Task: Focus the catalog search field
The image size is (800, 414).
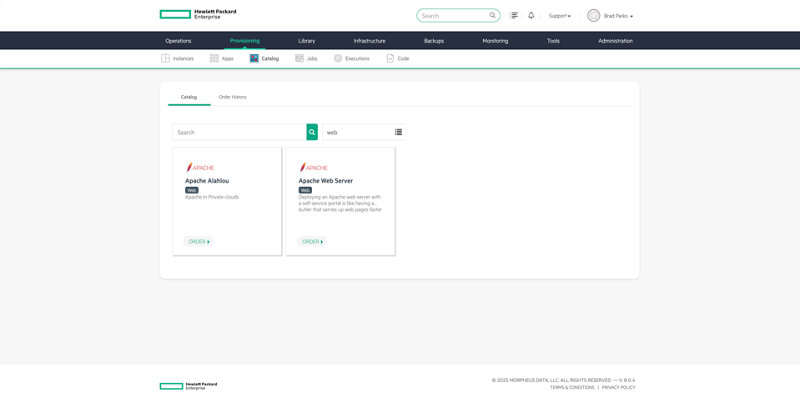Action: pos(239,132)
